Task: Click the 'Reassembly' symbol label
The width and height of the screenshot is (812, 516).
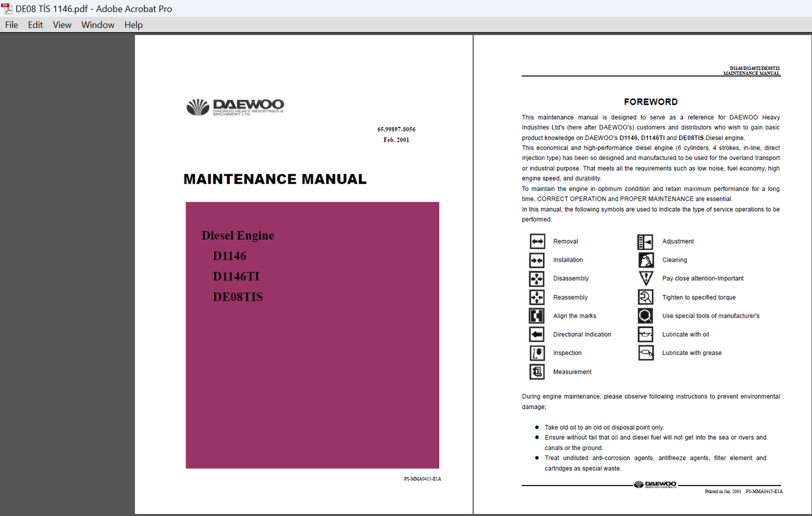Action: (x=570, y=298)
